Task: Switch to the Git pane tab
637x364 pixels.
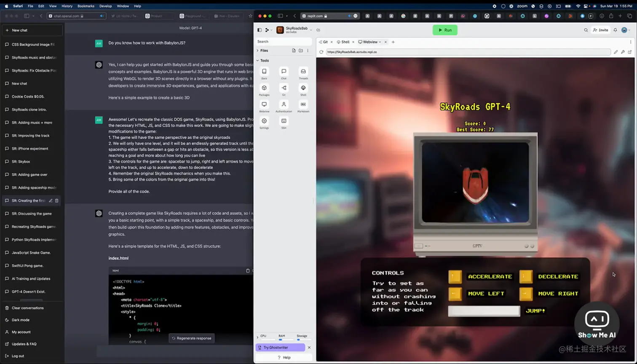Action: pos(323,42)
